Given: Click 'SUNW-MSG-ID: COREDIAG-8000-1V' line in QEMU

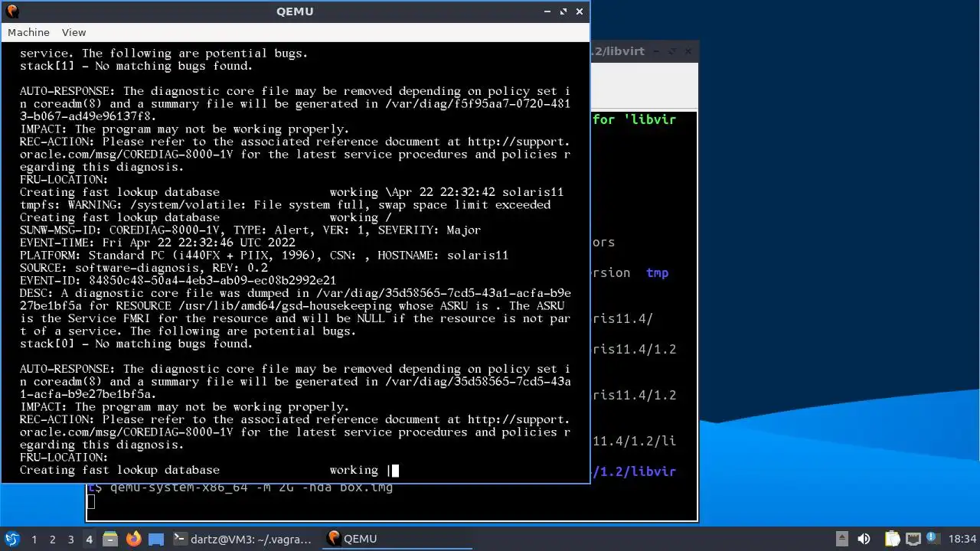Looking at the screenshot, I should pos(250,230).
